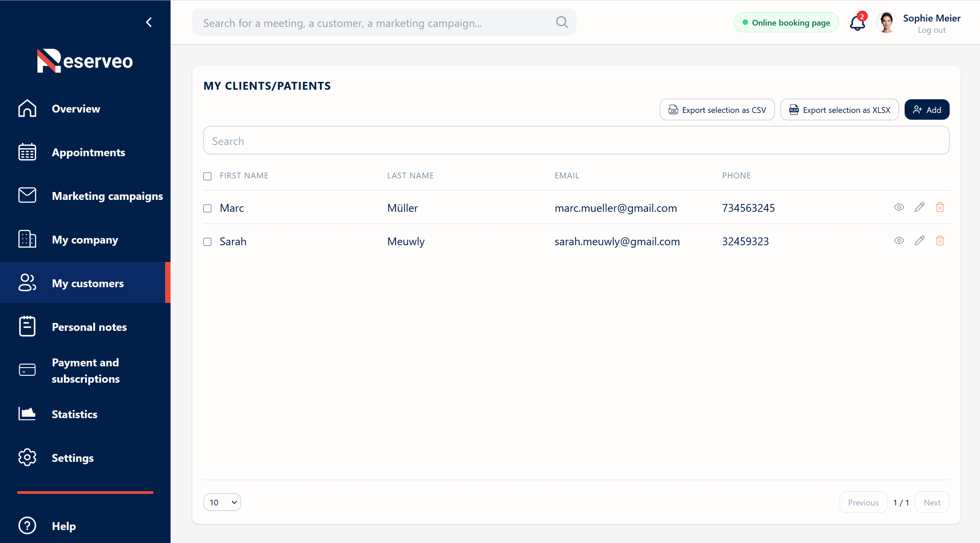Open the Settings gear icon

(x=27, y=457)
